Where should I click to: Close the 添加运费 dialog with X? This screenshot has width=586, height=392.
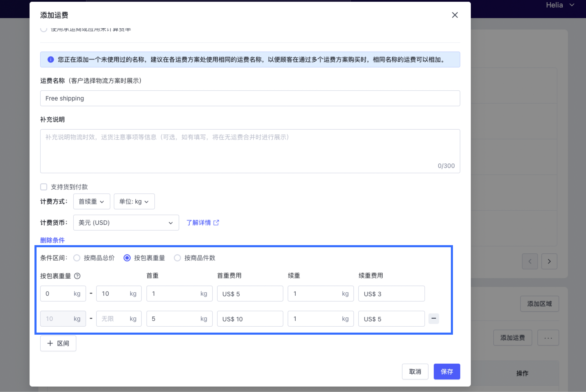455,15
